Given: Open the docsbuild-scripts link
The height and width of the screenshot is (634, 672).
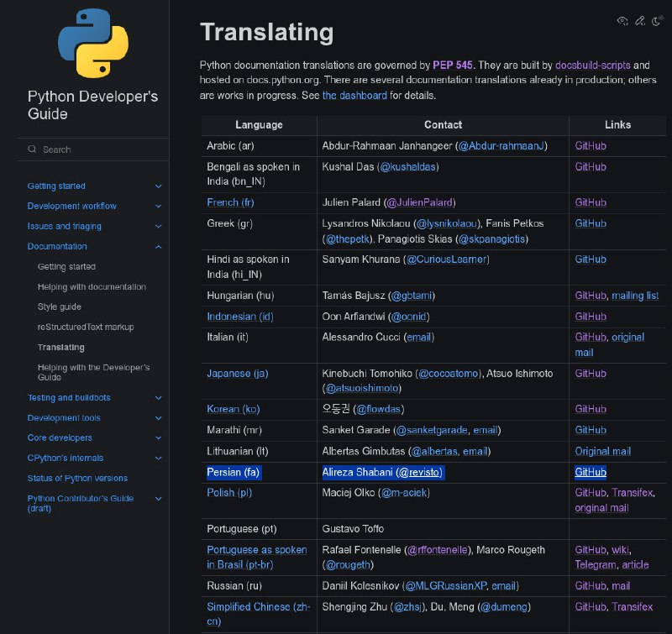Looking at the screenshot, I should click(x=593, y=65).
